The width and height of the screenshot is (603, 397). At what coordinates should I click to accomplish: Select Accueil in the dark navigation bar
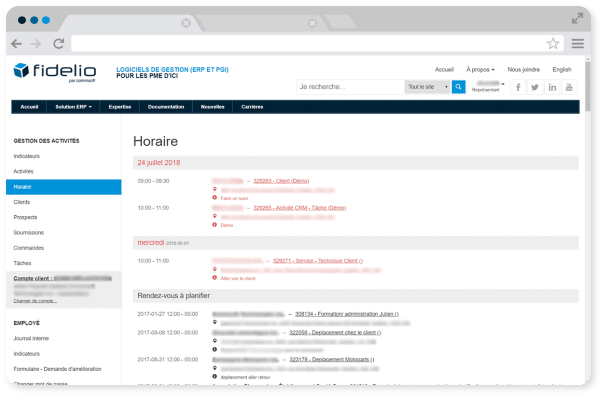pos(29,107)
